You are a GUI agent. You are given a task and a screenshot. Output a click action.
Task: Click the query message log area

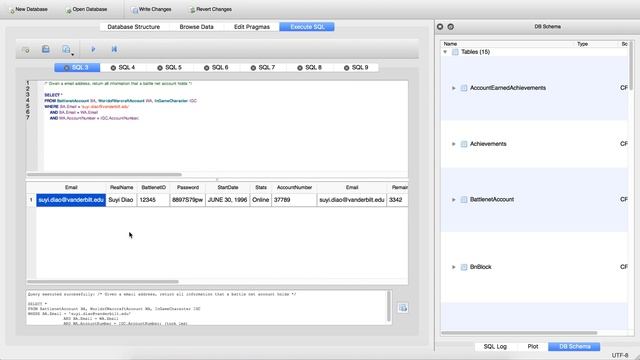tap(206, 308)
